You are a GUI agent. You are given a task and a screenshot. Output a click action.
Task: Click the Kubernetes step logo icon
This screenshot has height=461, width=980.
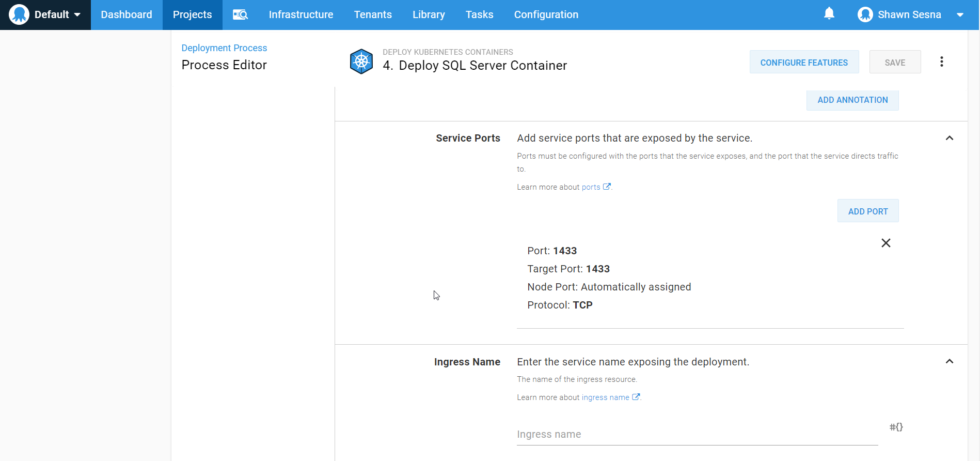coord(361,62)
